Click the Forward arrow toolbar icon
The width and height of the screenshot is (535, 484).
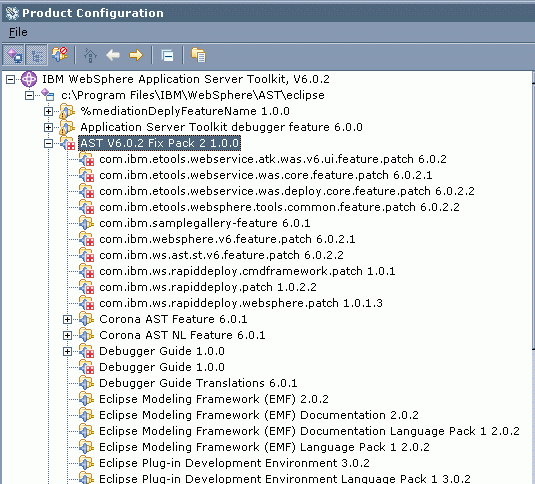pos(136,55)
